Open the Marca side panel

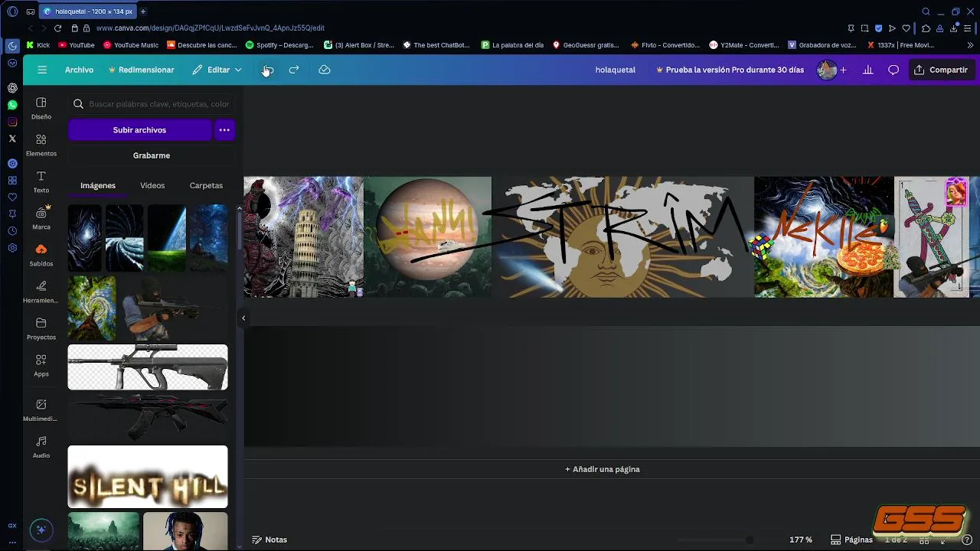click(x=41, y=218)
